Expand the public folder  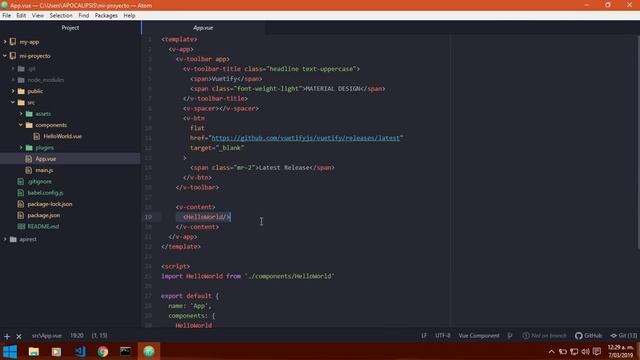tap(13, 91)
